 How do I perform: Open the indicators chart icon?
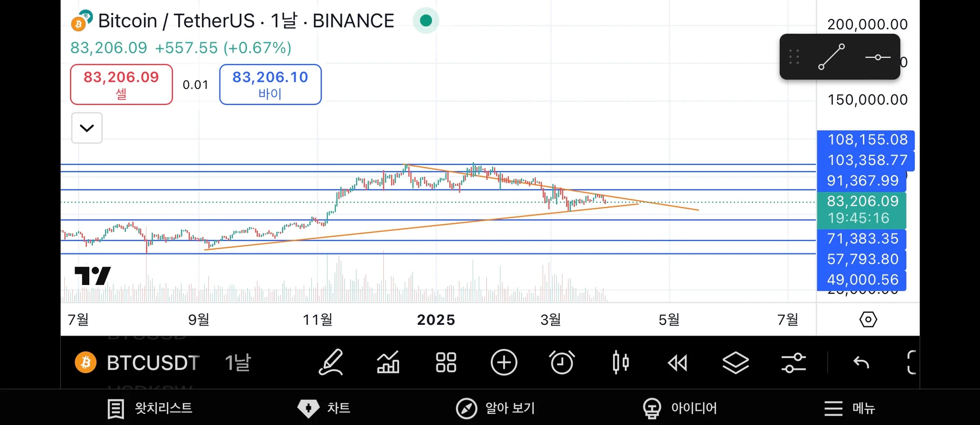click(x=388, y=363)
